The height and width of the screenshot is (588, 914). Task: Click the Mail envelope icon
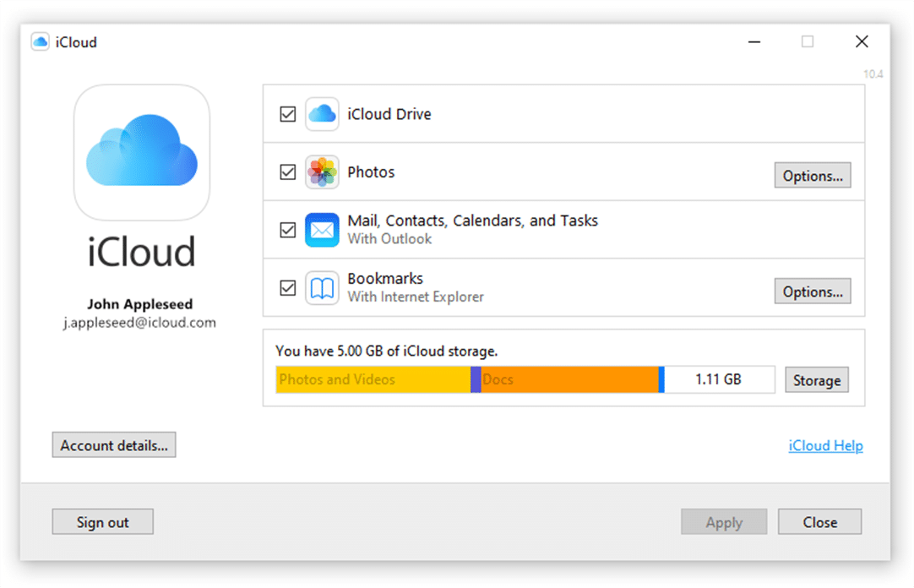[322, 230]
